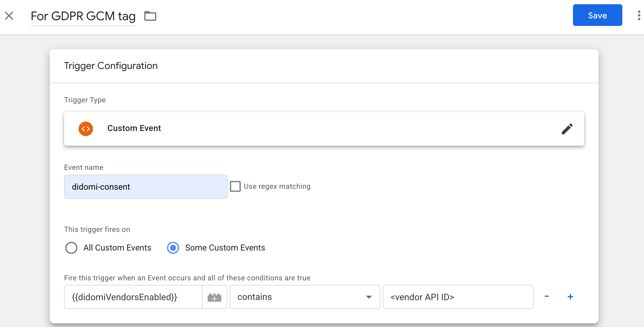Remove the condition row with the minus icon
This screenshot has height=327, width=644.
pyautogui.click(x=546, y=297)
